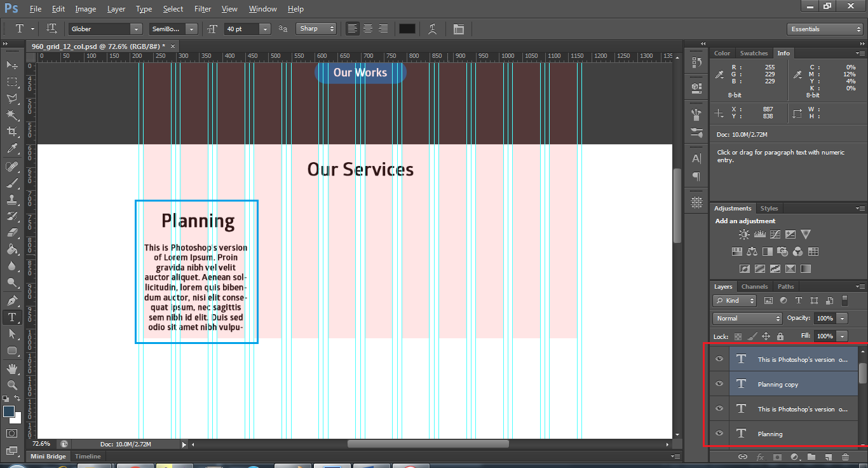
Task: Open Mini Bridge at the bottom
Action: pos(48,456)
